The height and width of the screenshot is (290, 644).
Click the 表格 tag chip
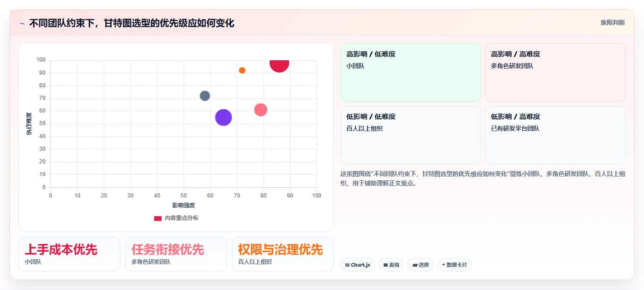tap(391, 265)
